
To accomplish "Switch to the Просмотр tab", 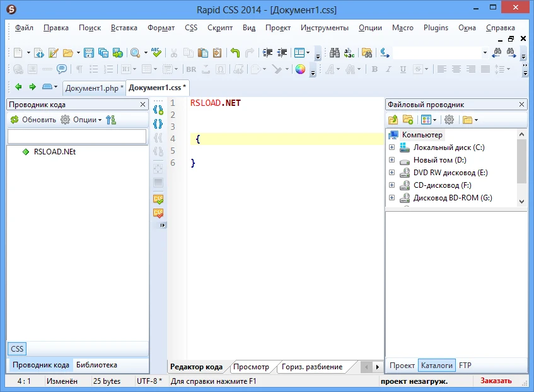I will (251, 367).
